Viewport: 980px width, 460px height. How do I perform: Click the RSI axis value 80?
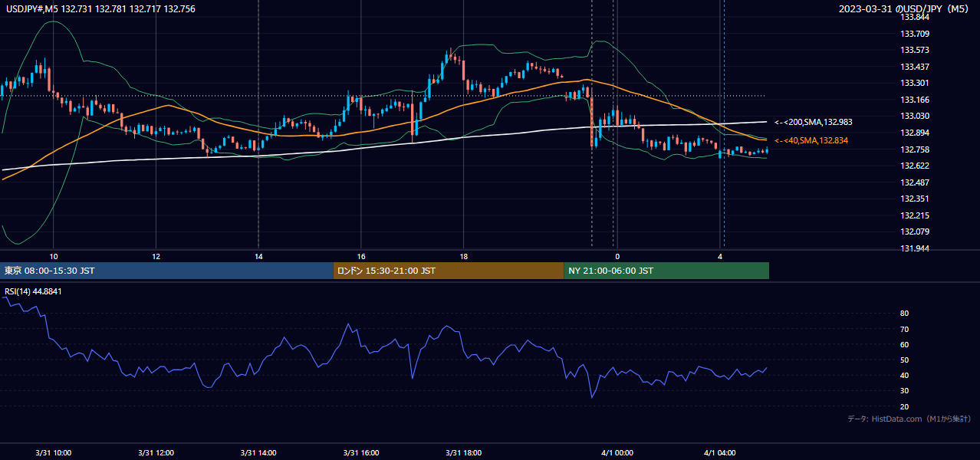tap(904, 314)
